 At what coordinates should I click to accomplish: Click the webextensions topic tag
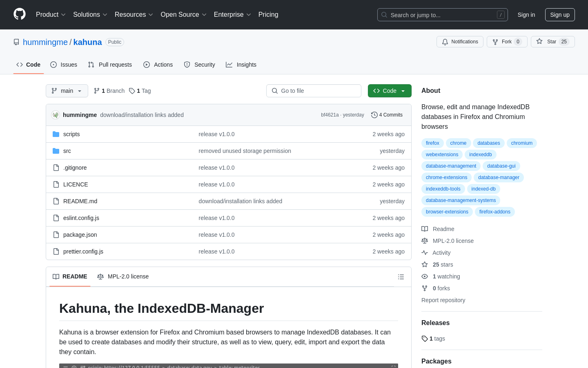pyautogui.click(x=442, y=155)
